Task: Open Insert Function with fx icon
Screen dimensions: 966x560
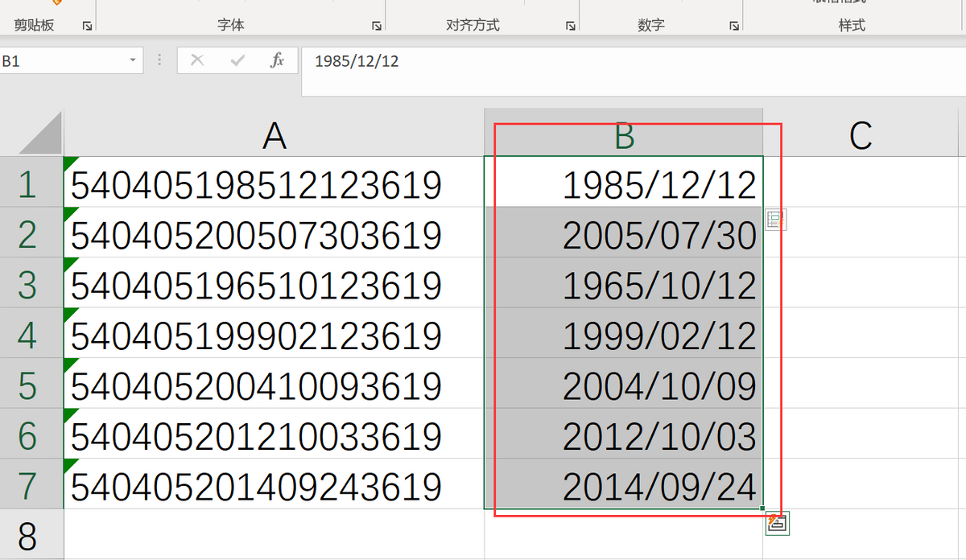Action: [x=277, y=60]
